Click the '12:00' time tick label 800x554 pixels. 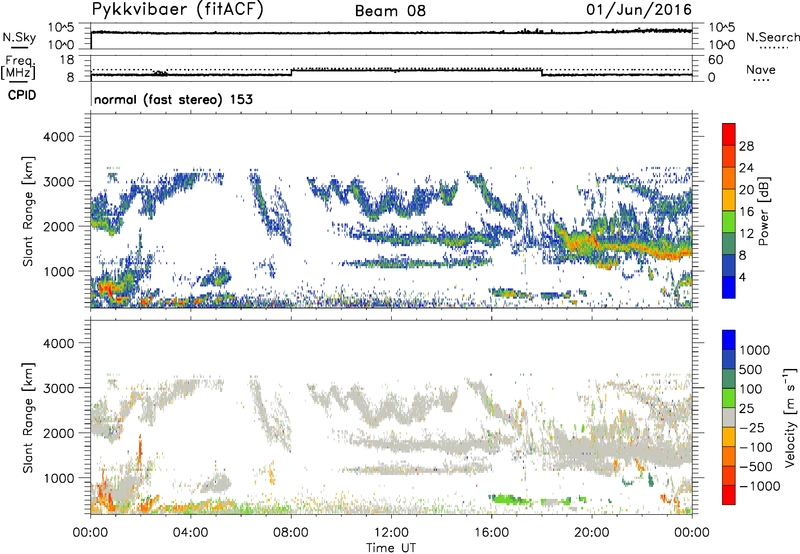click(391, 533)
